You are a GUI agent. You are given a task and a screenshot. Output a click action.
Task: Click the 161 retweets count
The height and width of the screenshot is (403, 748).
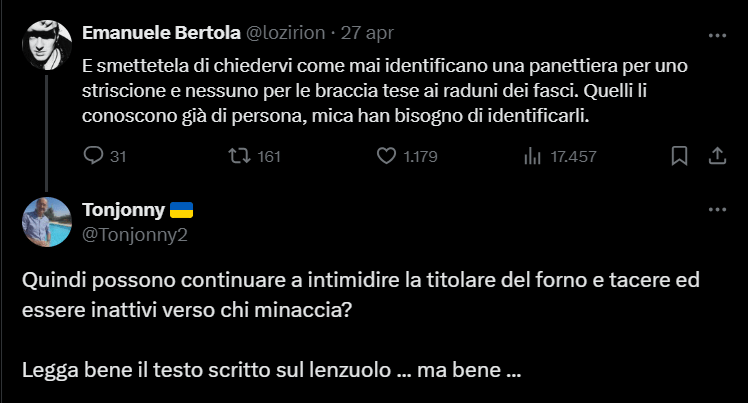pos(269,156)
